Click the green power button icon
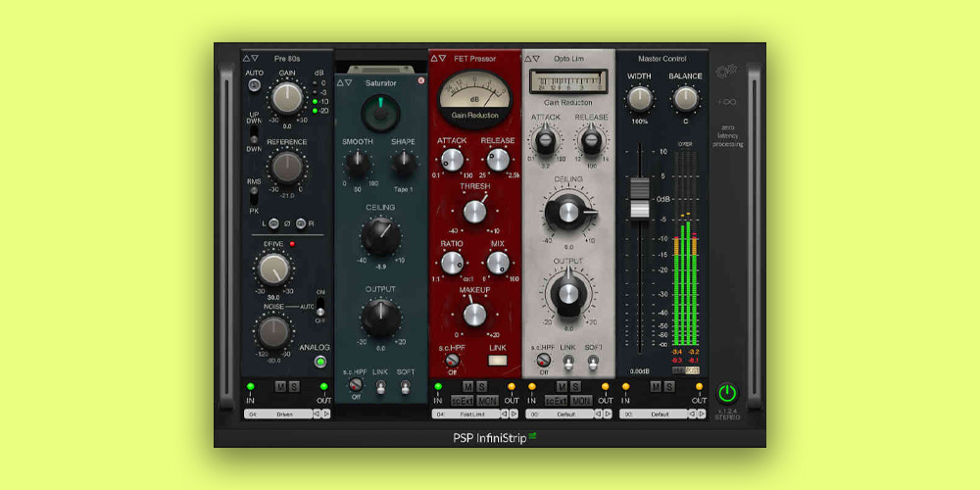The width and height of the screenshot is (980, 490). coord(726,393)
